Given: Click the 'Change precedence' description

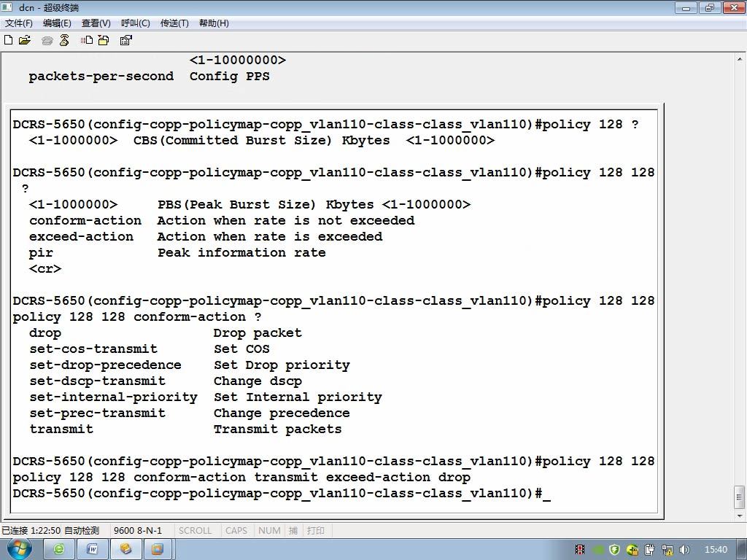Looking at the screenshot, I should 282,413.
